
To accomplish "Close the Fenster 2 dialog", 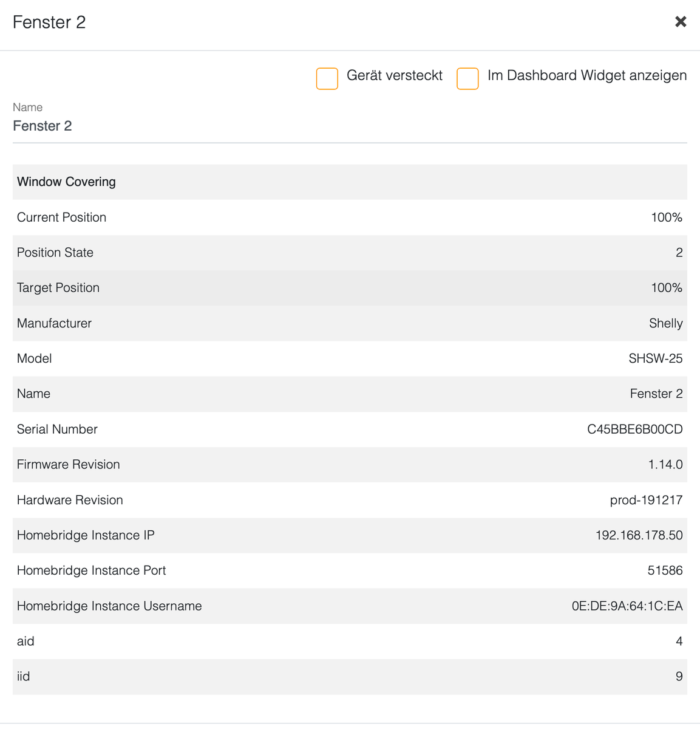I will pos(681,22).
